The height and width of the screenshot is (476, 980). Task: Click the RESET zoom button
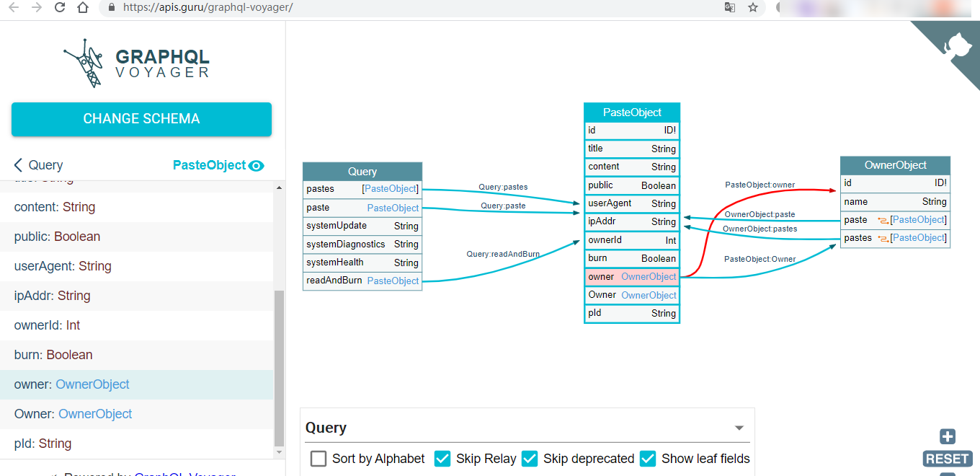(x=948, y=459)
